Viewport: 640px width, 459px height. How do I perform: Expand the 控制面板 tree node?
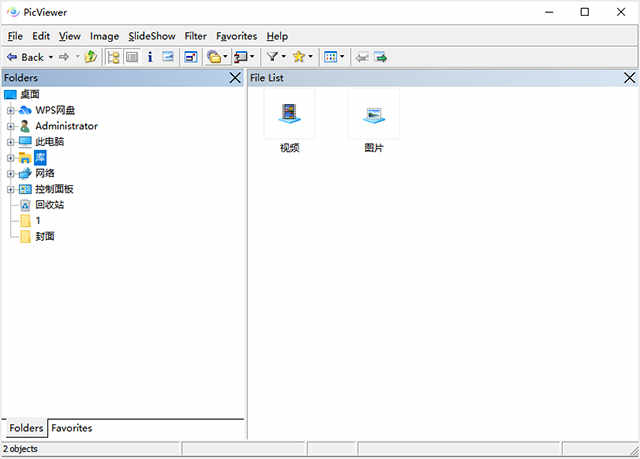pos(11,189)
